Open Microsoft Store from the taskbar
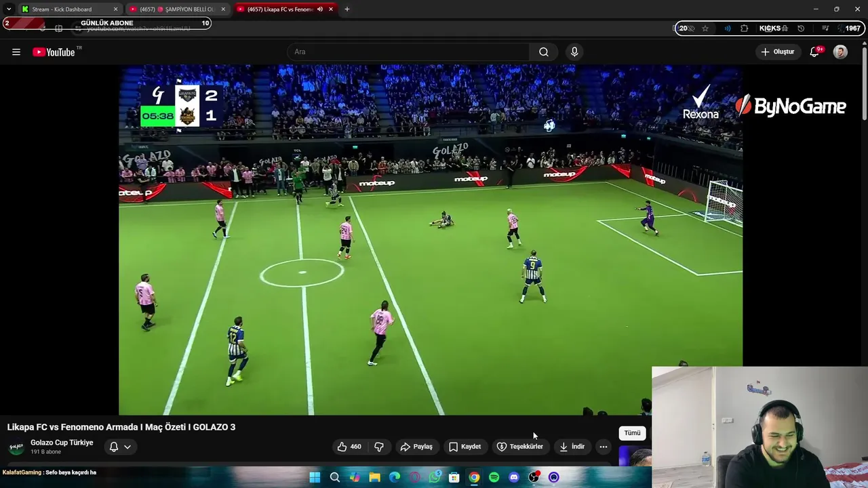 tap(454, 477)
